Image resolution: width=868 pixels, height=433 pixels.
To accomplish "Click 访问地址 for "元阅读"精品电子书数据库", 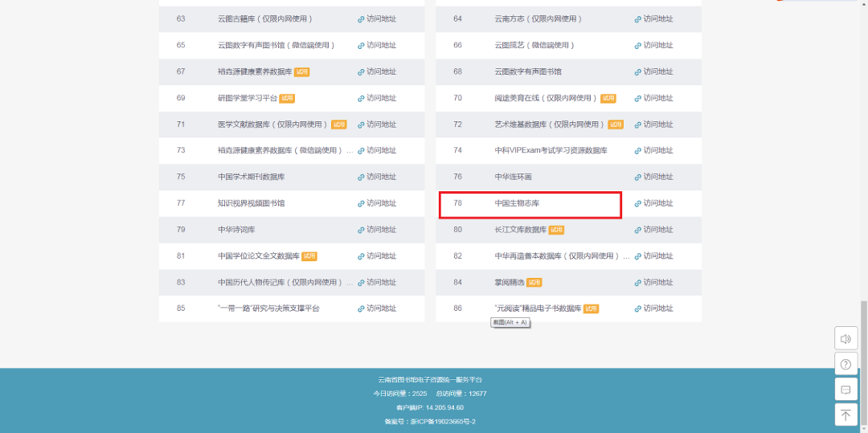I will [x=658, y=308].
